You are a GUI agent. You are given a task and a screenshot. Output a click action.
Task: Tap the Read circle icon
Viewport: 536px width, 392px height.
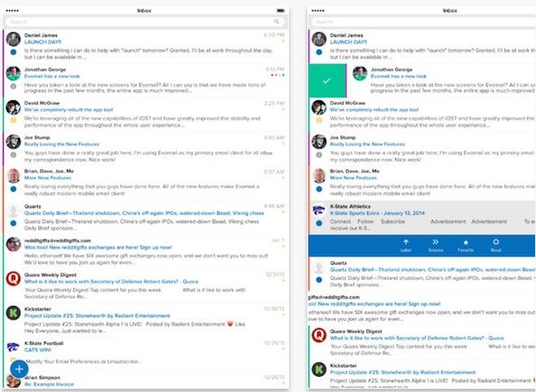[x=495, y=242]
